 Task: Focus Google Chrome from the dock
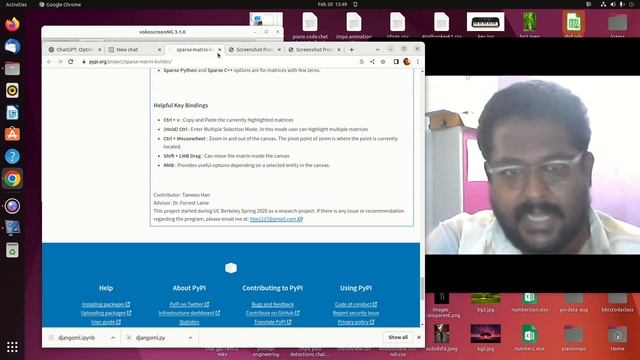pos(12,179)
